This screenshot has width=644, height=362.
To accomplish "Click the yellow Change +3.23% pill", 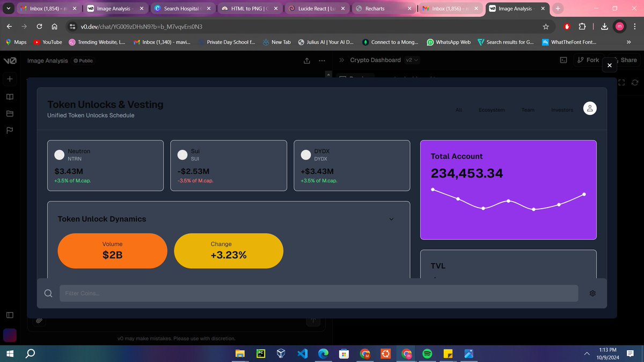I will 229,250.
